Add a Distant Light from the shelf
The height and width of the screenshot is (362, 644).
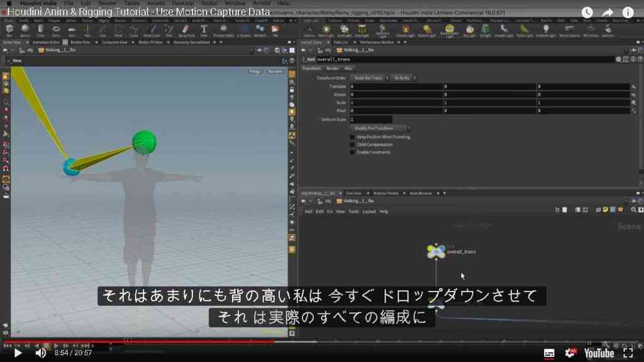coord(427,30)
